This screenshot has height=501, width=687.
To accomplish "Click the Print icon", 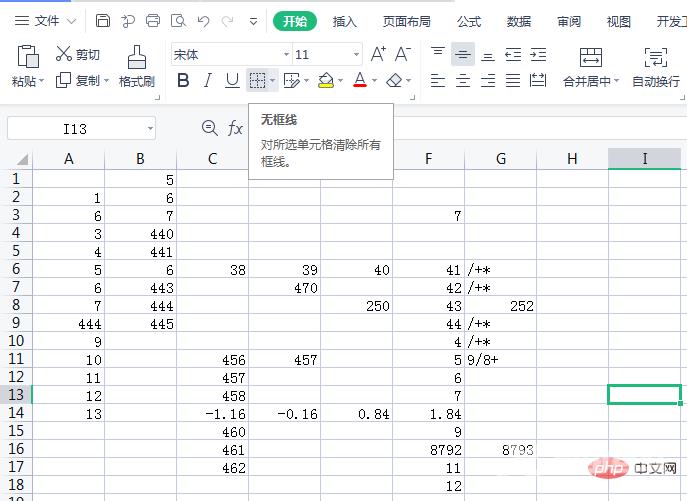I will coord(153,20).
